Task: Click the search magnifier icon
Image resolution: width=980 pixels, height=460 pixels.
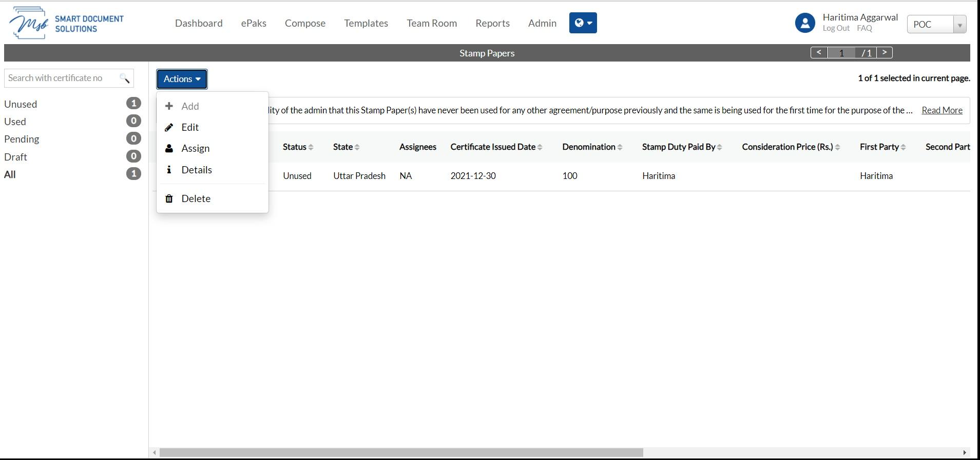Action: [124, 78]
